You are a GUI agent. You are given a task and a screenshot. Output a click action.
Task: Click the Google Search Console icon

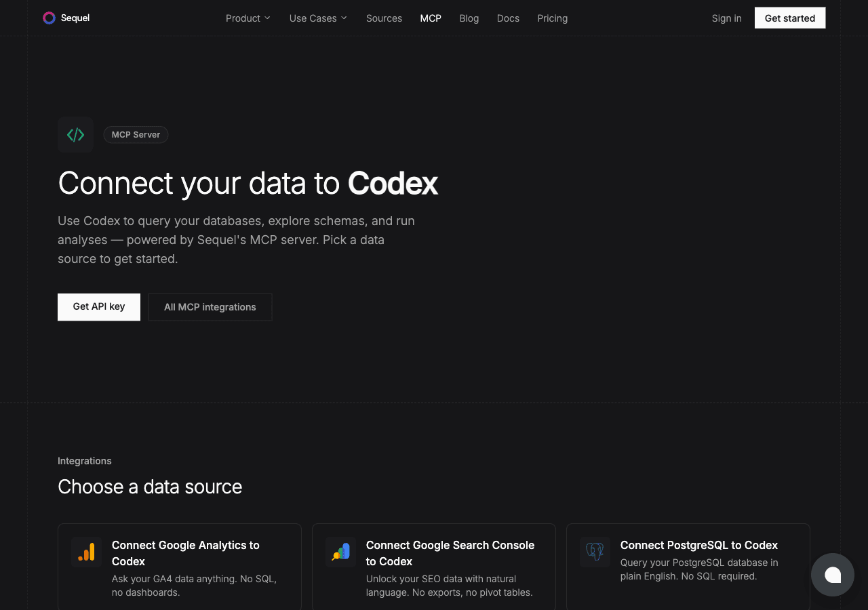pos(340,552)
